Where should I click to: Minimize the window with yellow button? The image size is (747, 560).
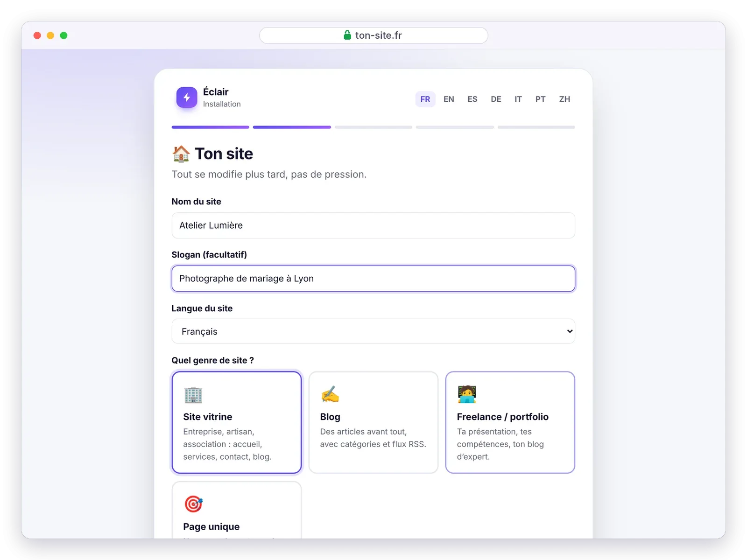pos(50,35)
